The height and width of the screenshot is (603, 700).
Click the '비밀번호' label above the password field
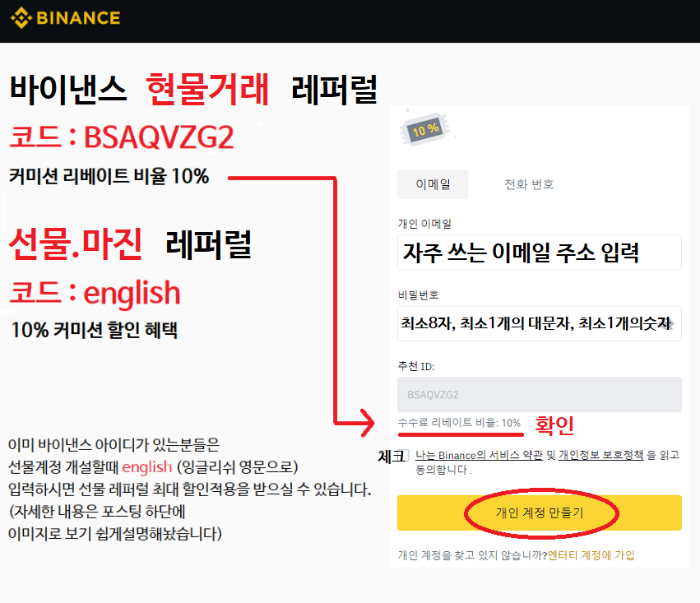(419, 295)
